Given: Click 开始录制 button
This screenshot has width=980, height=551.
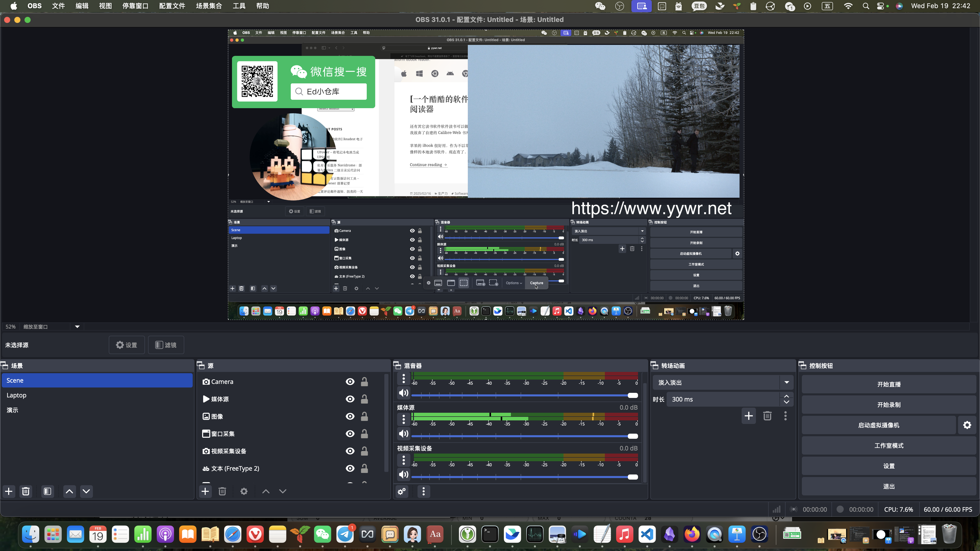Looking at the screenshot, I should click(889, 405).
